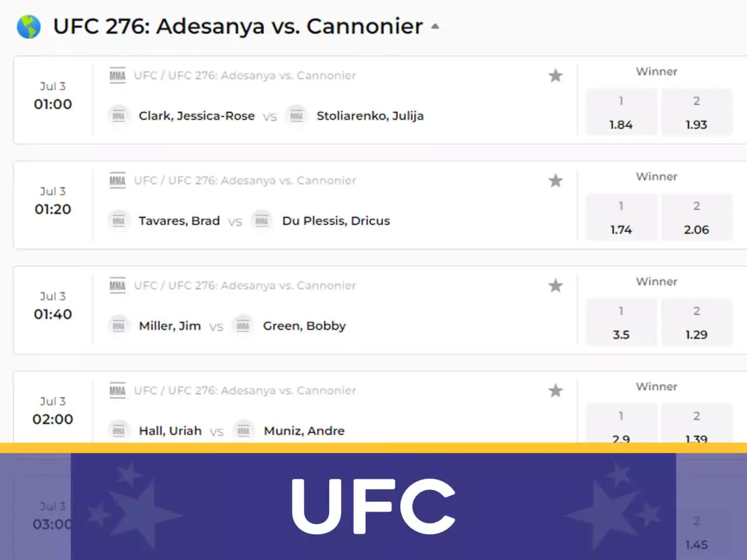Pick odds 2.06 on Dricus Du Plessis winning
Viewport: 747px width, 560px height.
(x=697, y=217)
